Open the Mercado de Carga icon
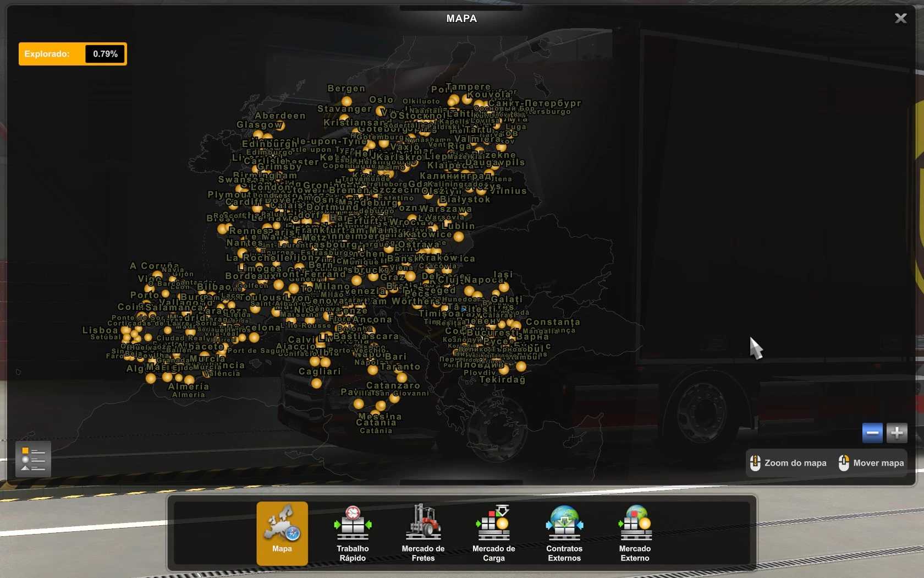Screen dimensions: 924x578 tap(493, 533)
